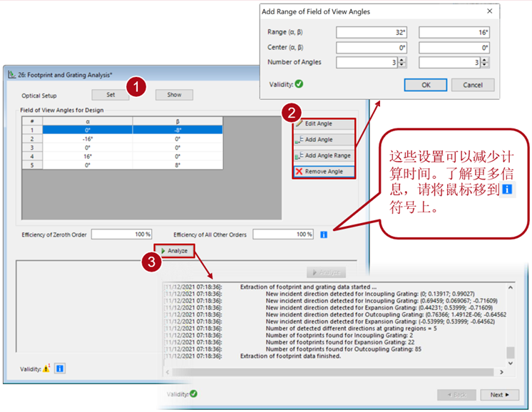
Task: Edit the Center beta field showing 0°
Action: coord(454,48)
